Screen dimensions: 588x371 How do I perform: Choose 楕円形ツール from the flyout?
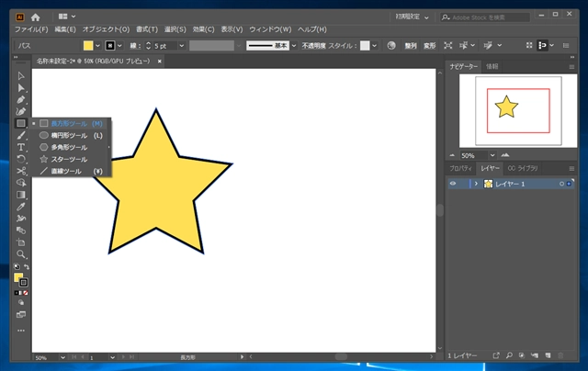[x=72, y=135]
